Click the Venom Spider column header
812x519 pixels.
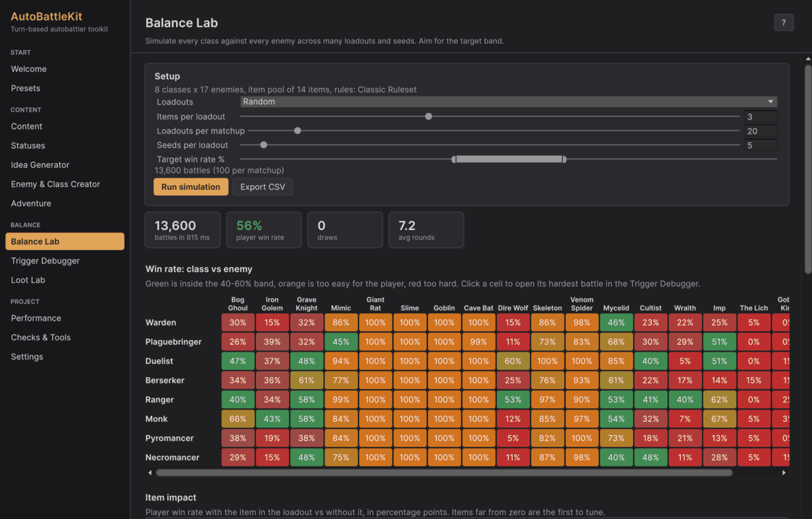click(x=581, y=304)
